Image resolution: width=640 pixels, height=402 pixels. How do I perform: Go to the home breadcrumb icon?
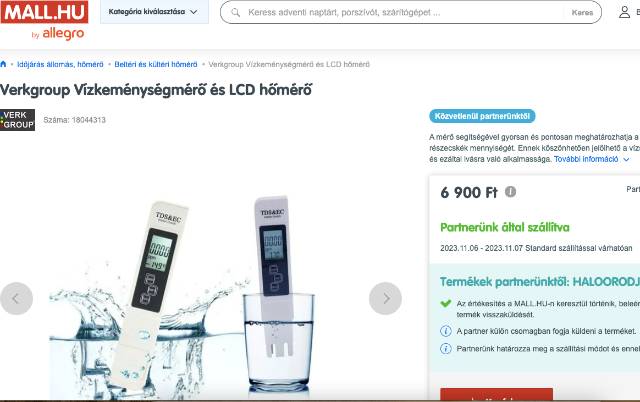[x=3, y=64]
